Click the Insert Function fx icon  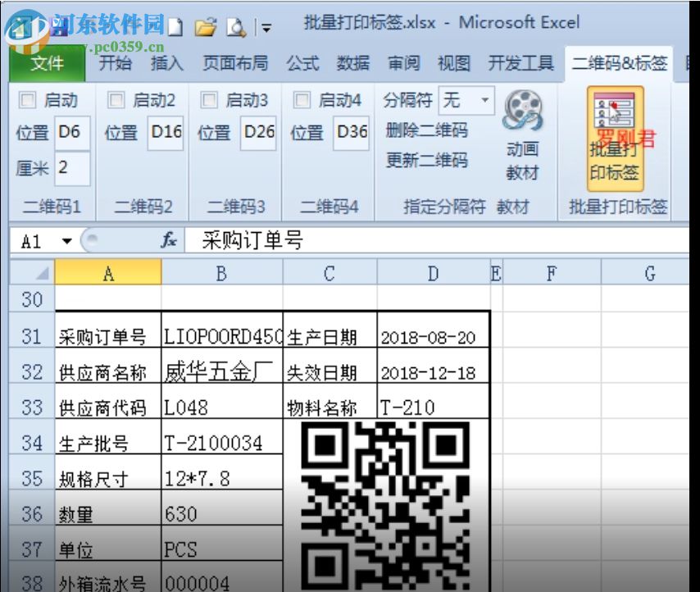tap(169, 240)
